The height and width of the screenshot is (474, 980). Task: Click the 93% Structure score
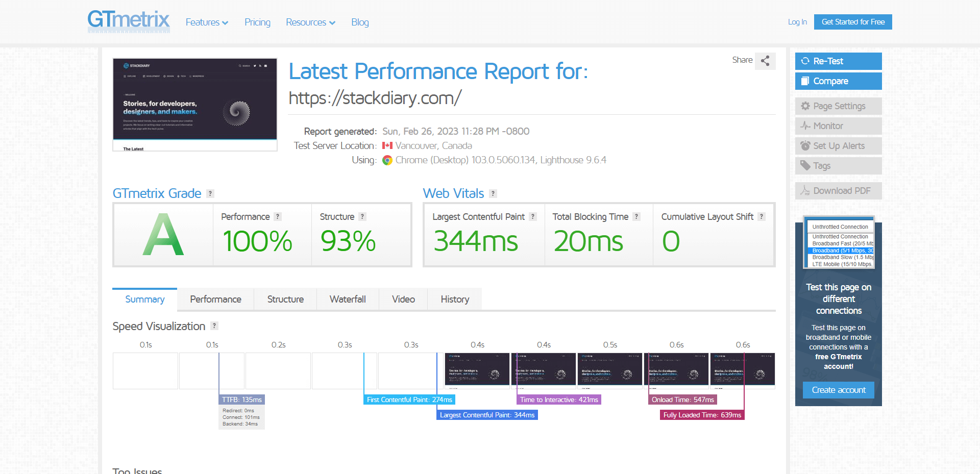click(348, 241)
